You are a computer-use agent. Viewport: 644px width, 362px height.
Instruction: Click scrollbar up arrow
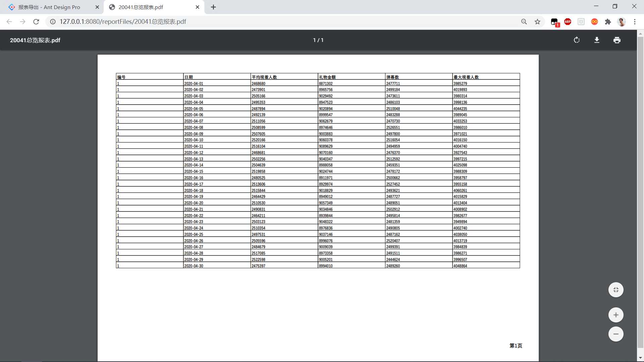click(640, 33)
